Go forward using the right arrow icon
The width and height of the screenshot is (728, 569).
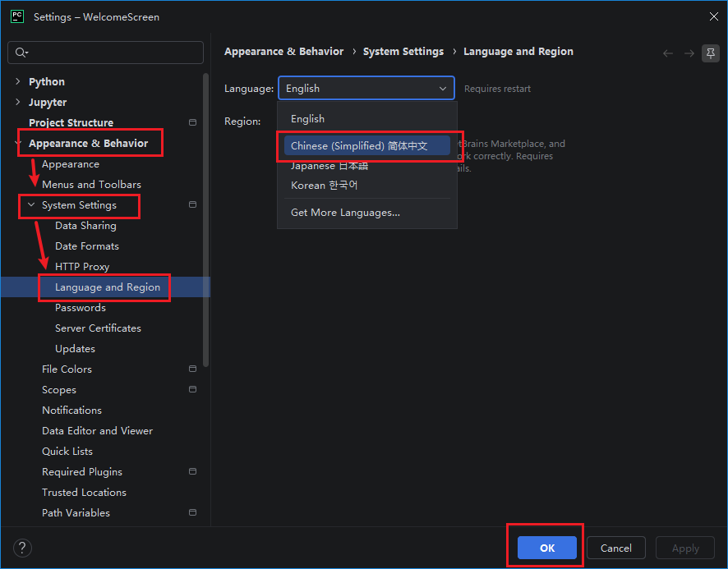[689, 53]
